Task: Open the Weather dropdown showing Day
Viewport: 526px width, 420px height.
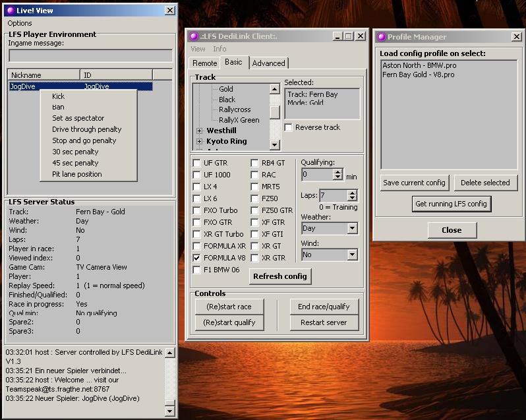Action: coord(352,228)
